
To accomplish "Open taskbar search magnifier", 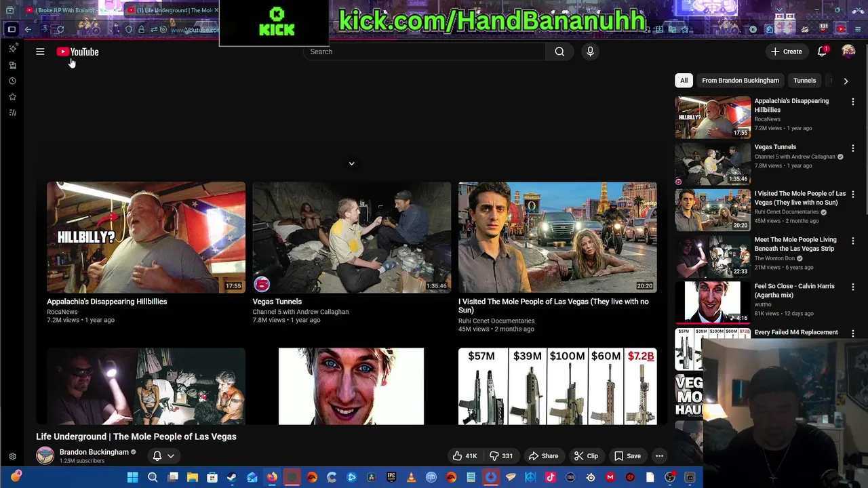I will pos(153,477).
